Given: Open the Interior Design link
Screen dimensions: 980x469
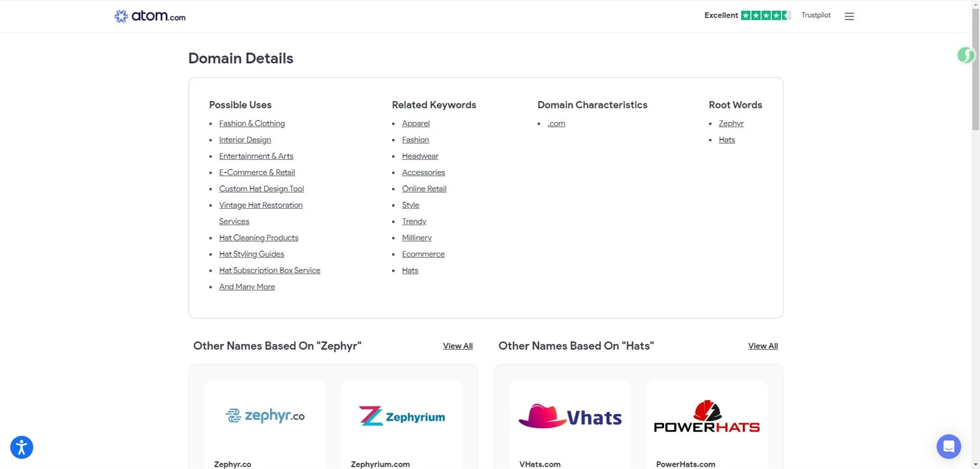Looking at the screenshot, I should (245, 140).
